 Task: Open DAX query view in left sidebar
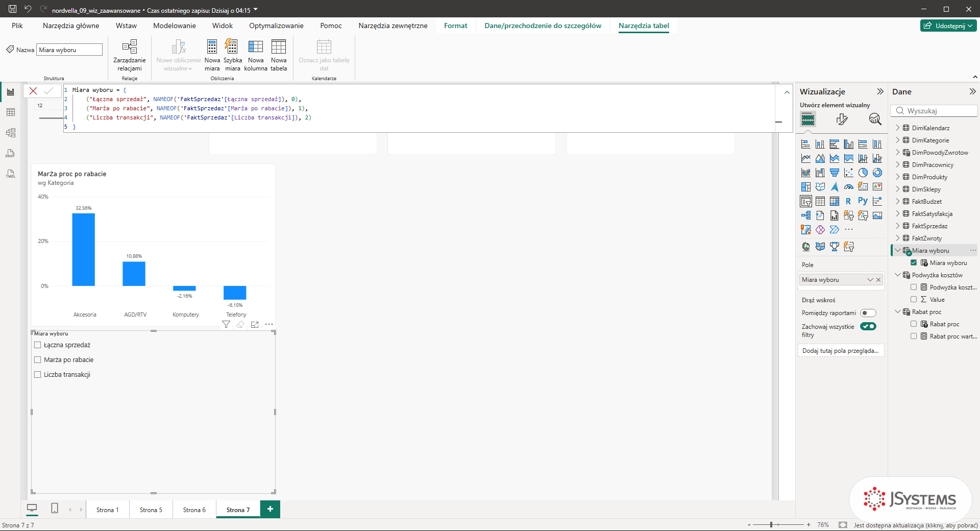click(x=11, y=153)
